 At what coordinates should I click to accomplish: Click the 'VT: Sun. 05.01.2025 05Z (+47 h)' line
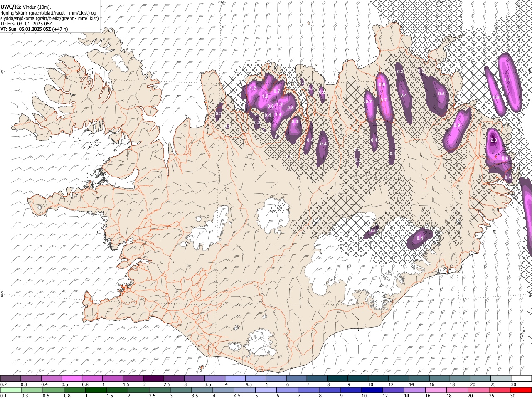pos(34,29)
